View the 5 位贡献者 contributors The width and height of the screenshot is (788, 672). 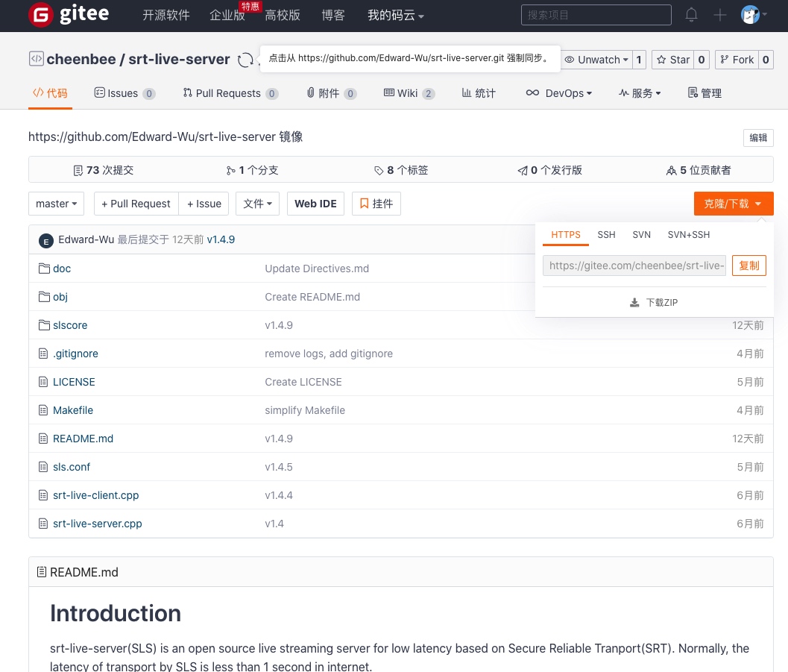698,170
